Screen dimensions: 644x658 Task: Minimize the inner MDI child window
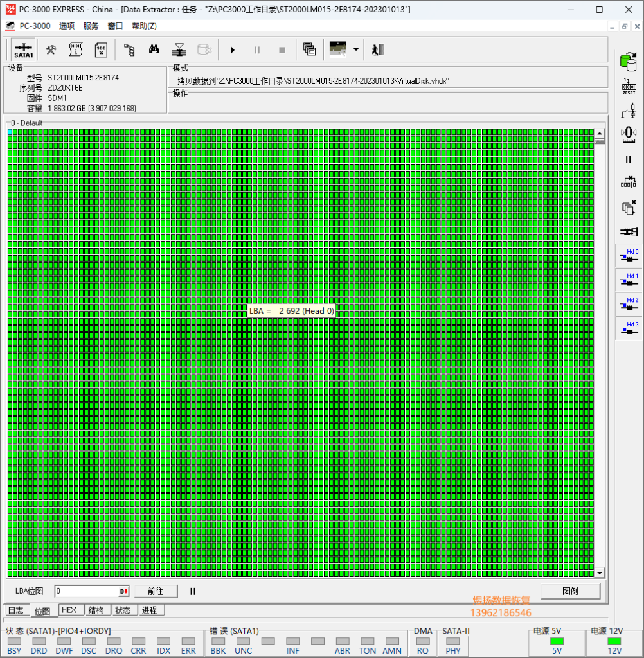[612, 26]
